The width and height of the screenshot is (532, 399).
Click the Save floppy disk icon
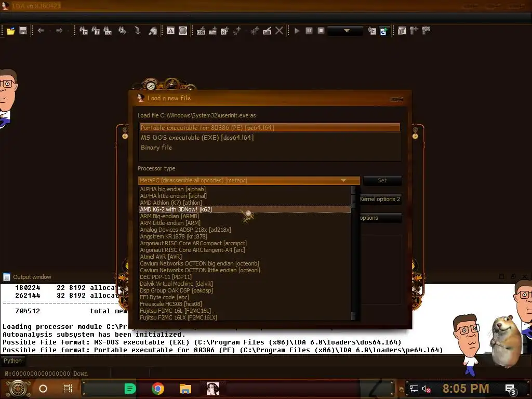pos(23,31)
